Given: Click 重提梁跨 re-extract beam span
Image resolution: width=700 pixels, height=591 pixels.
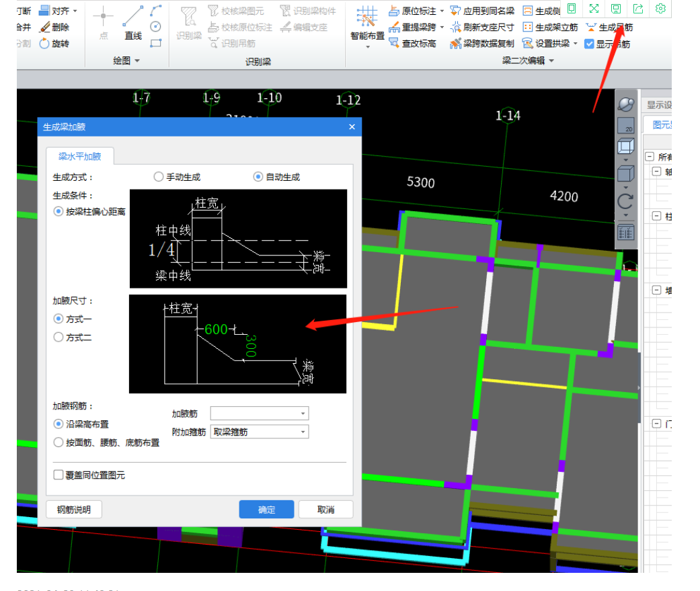Looking at the screenshot, I should click(x=412, y=27).
